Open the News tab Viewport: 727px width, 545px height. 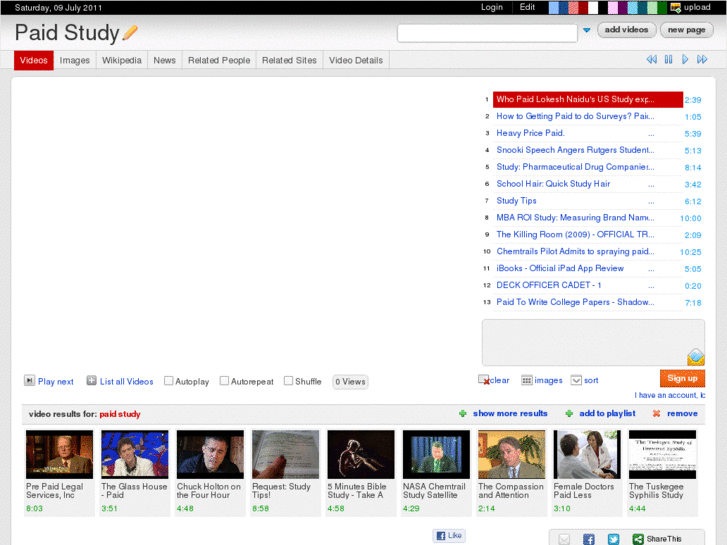point(165,60)
